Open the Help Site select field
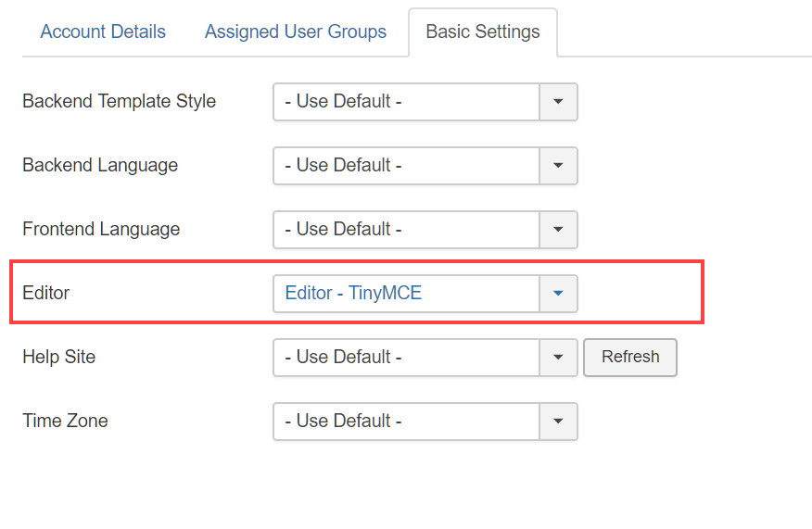The height and width of the screenshot is (529, 812). coord(425,358)
